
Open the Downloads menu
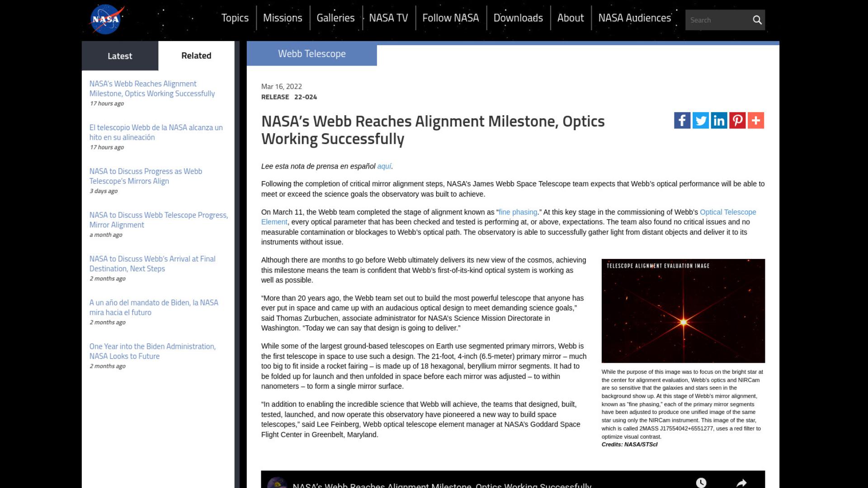pos(518,18)
